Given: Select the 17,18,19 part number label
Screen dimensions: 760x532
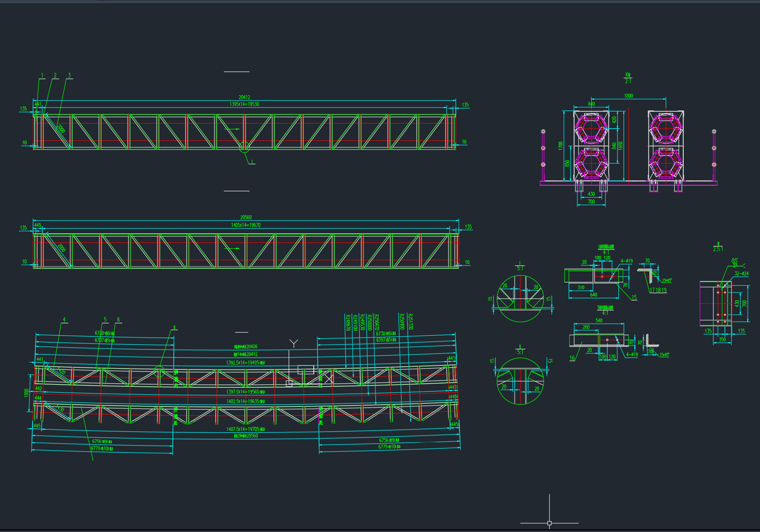Looking at the screenshot, I should point(658,290).
